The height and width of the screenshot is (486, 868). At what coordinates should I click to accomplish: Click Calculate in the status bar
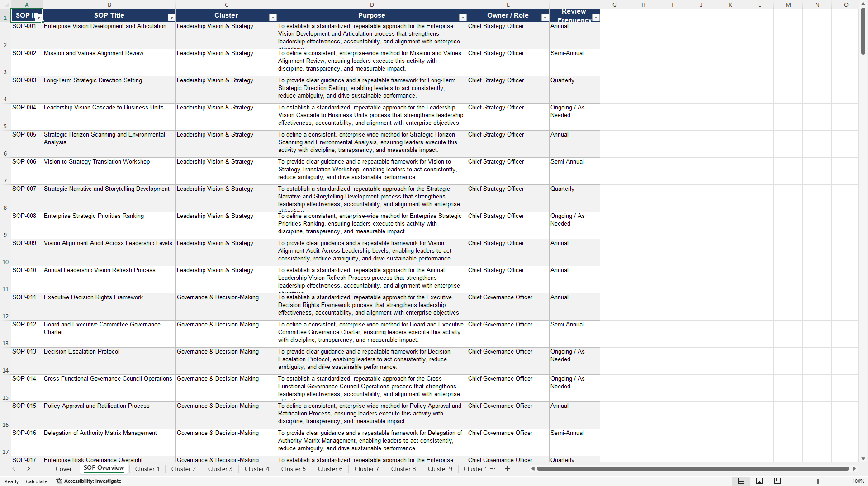(x=36, y=481)
